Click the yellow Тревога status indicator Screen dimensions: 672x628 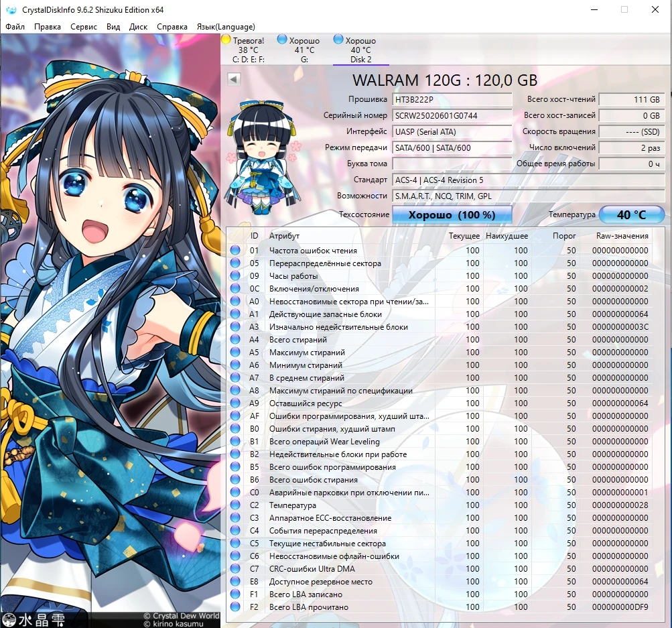[x=226, y=40]
